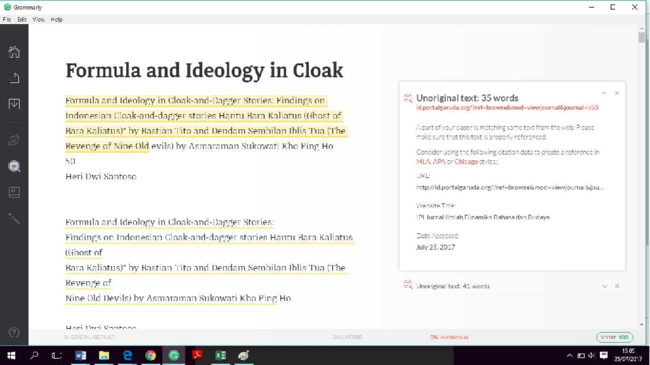
Task: Click the New document sidebar icon
Action: tap(14, 78)
